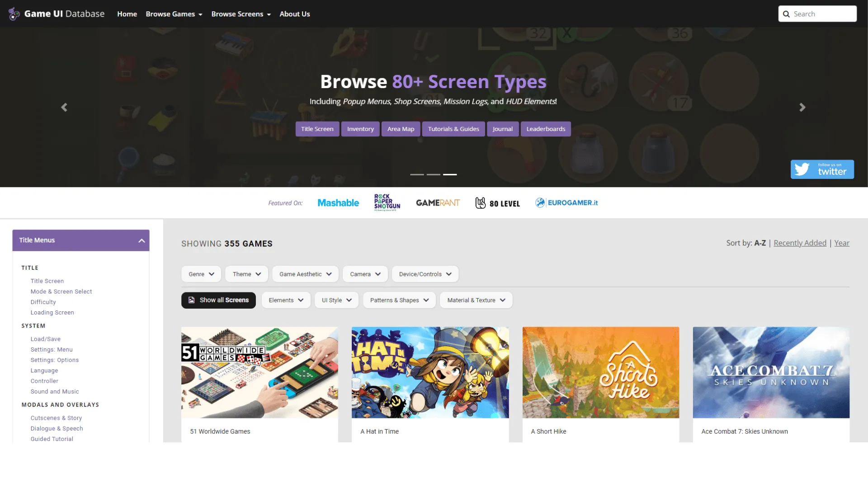Open the Ace Combat 7 thumbnail
This screenshot has height=488, width=868.
pos(771,372)
